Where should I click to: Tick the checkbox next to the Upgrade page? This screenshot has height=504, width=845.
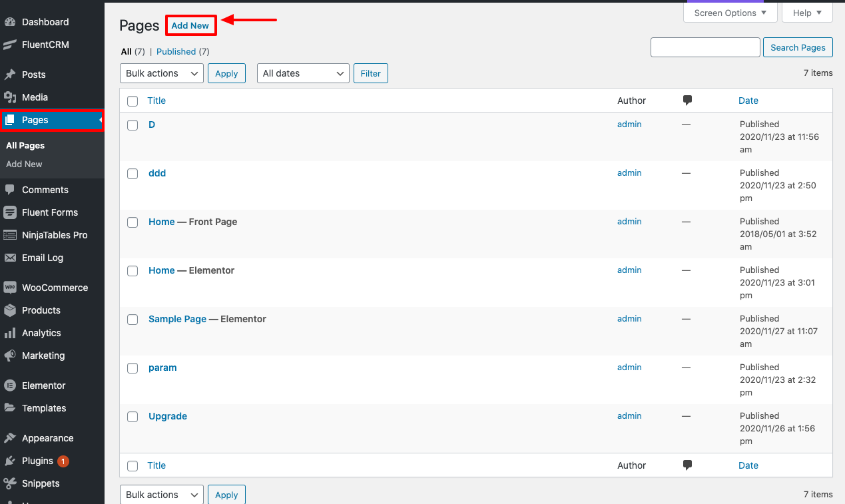pyautogui.click(x=132, y=416)
